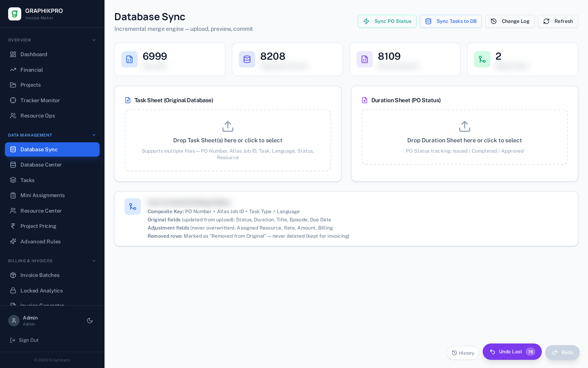Click the Projects folder icon
This screenshot has height=368, width=588.
point(13,85)
